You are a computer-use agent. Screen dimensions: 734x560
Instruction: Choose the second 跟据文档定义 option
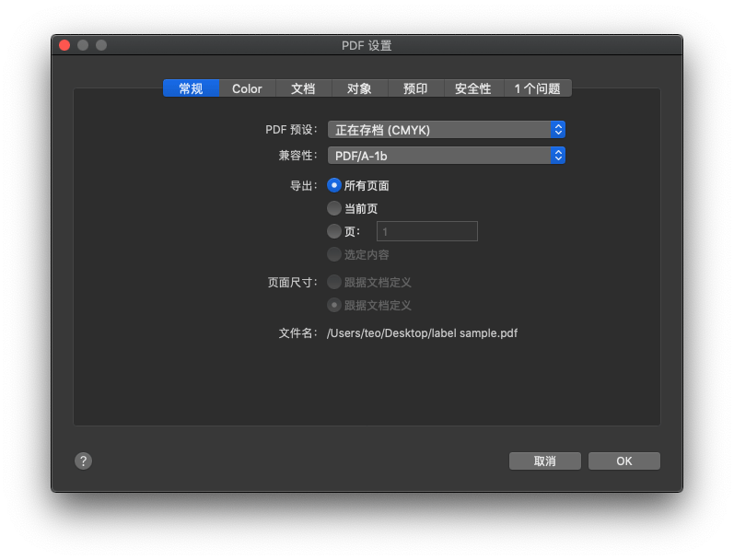pyautogui.click(x=333, y=306)
